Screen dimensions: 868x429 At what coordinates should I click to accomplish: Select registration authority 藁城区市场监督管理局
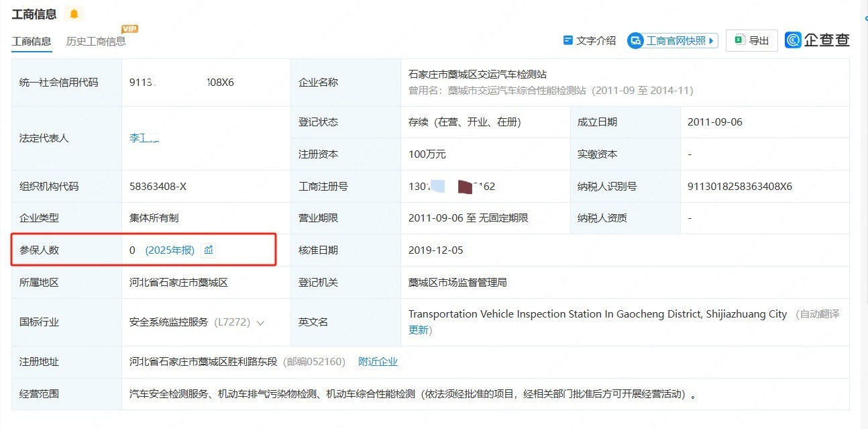click(457, 282)
